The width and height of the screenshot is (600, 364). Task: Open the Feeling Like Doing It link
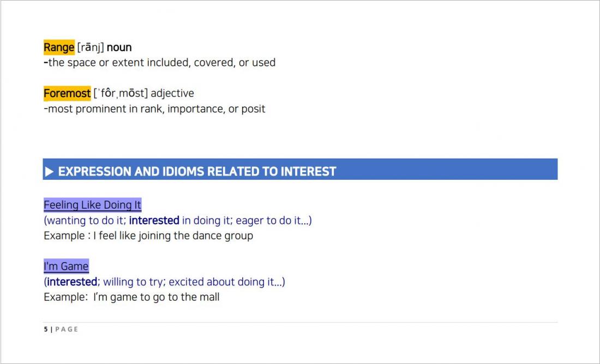[x=93, y=205]
